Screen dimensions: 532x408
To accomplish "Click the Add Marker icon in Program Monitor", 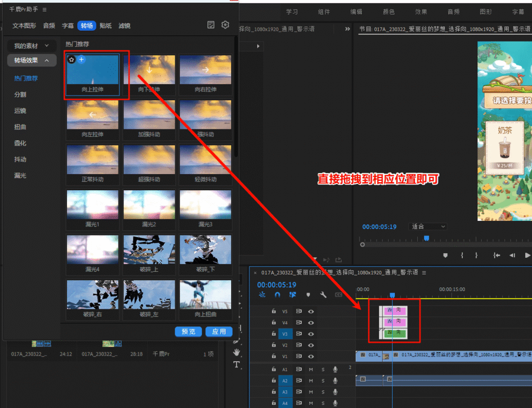I will click(445, 255).
